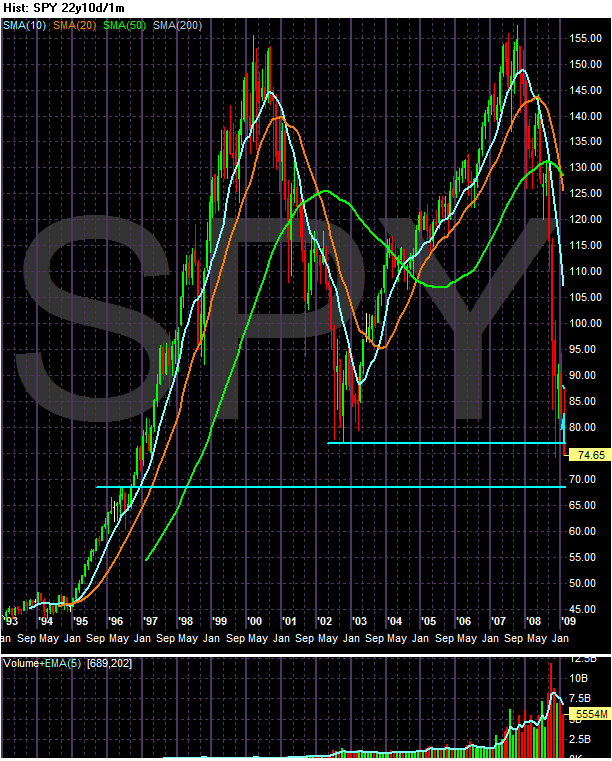
Task: Click the '04 year label on time axis
Action: pyautogui.click(x=394, y=621)
